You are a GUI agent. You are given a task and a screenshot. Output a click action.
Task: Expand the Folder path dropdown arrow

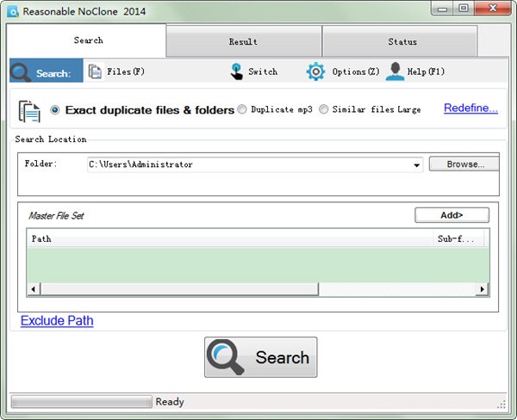click(417, 165)
